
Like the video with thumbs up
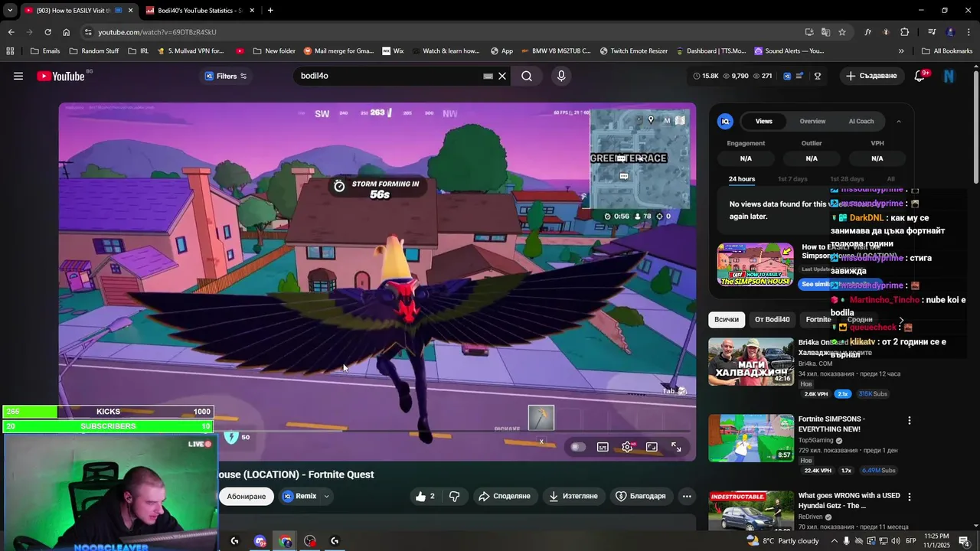pyautogui.click(x=425, y=496)
